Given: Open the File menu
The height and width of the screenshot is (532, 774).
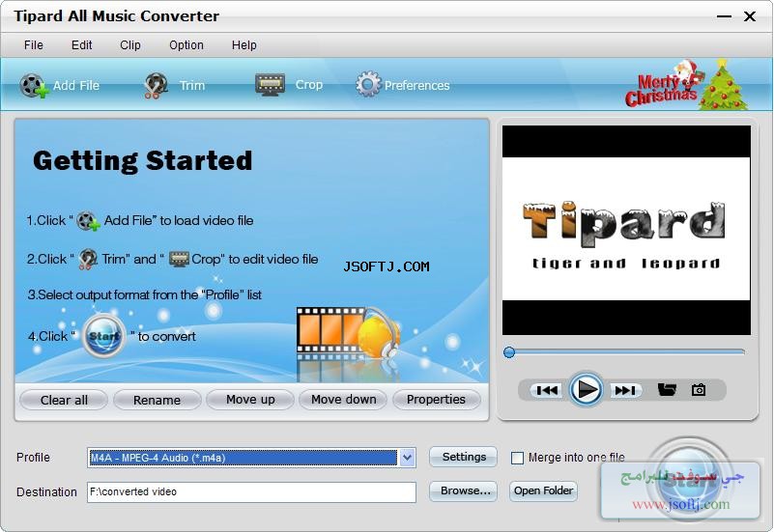Looking at the screenshot, I should click(x=33, y=45).
